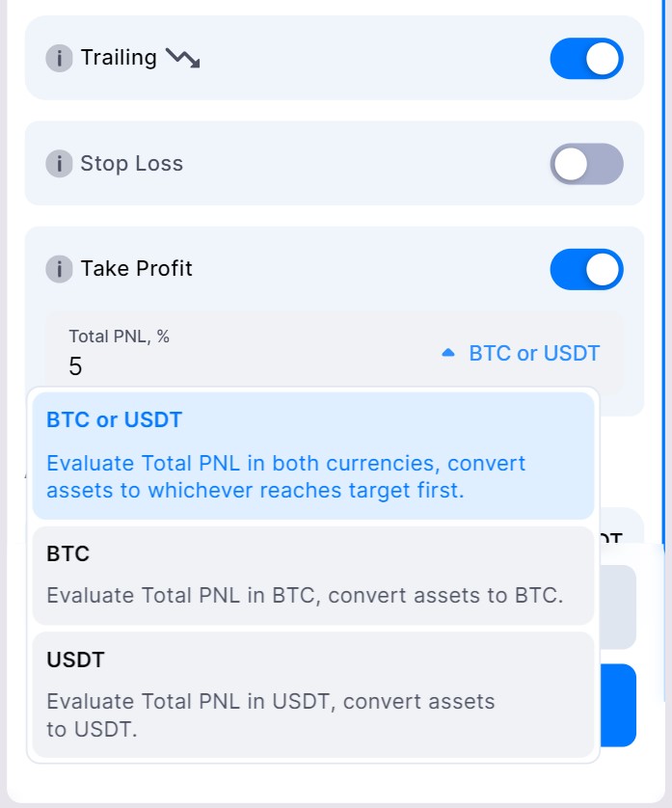Viewport: 672px width, 808px height.
Task: Click the info icon beside Stop Loss
Action: tap(59, 164)
